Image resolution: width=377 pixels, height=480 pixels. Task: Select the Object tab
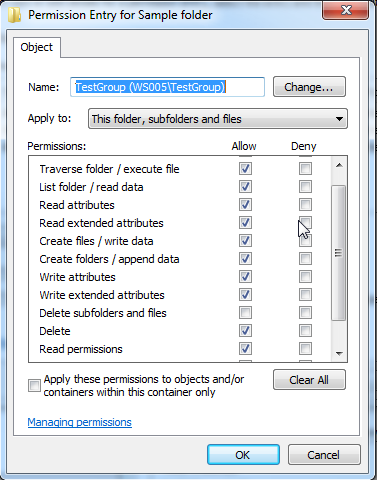37,47
